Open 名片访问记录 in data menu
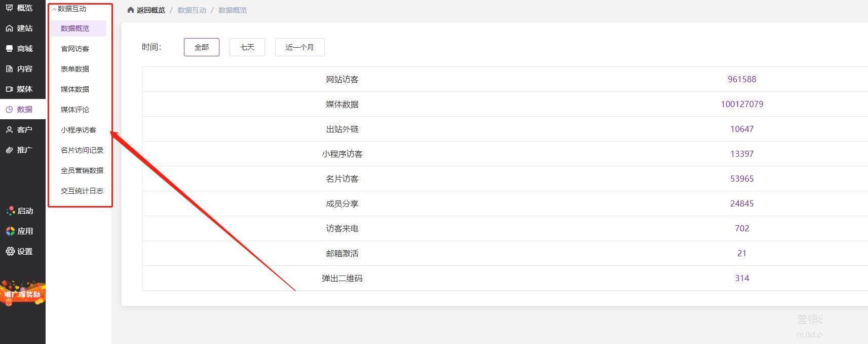 pos(82,150)
